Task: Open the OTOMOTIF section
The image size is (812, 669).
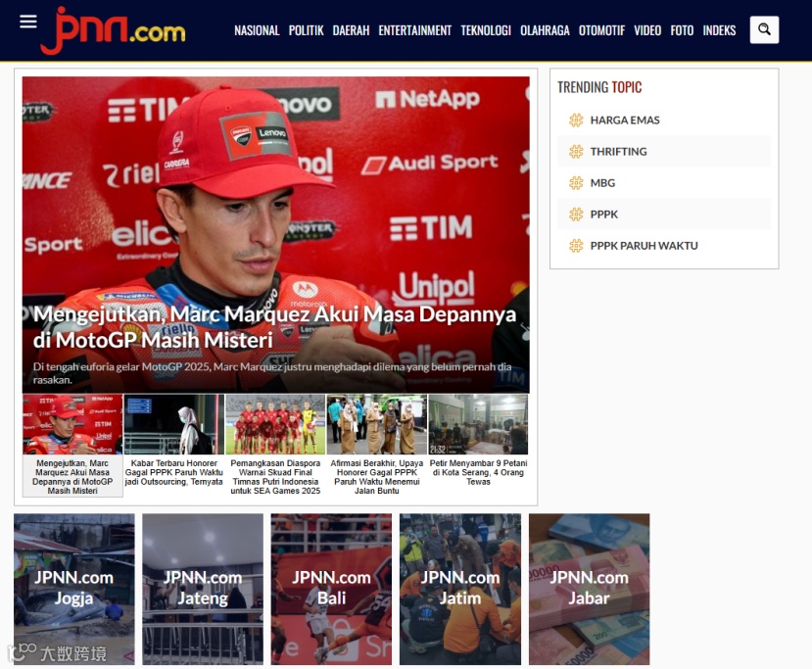Action: click(x=601, y=30)
